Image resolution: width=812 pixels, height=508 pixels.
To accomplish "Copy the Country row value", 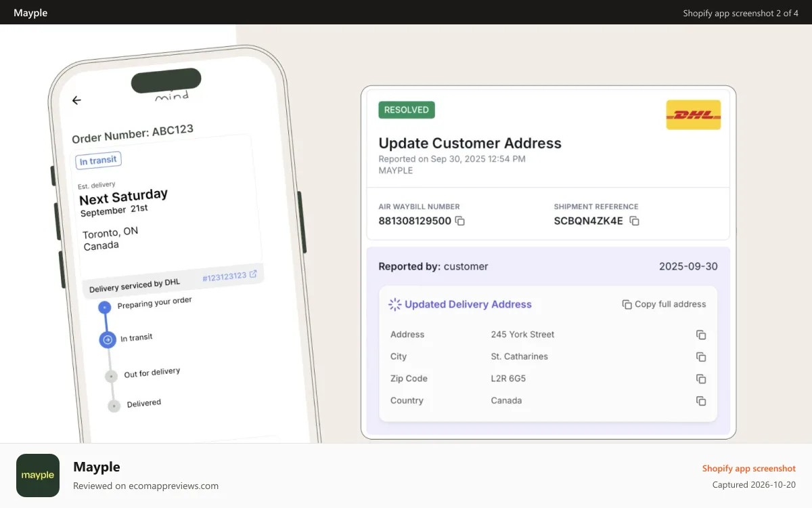I will (701, 401).
